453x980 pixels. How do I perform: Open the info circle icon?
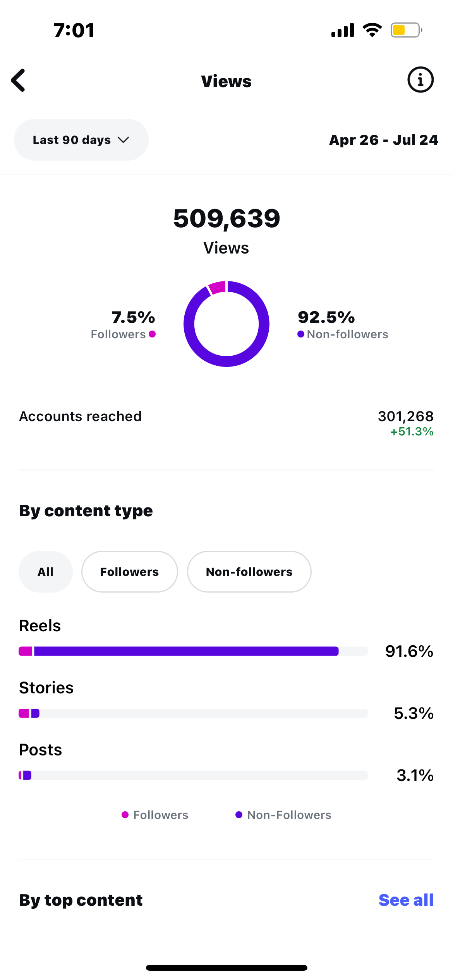click(x=420, y=80)
